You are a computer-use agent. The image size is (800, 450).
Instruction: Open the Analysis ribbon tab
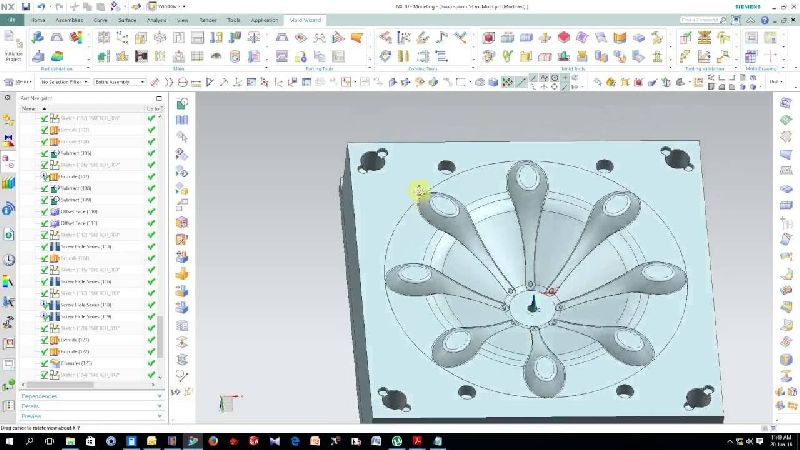point(157,20)
